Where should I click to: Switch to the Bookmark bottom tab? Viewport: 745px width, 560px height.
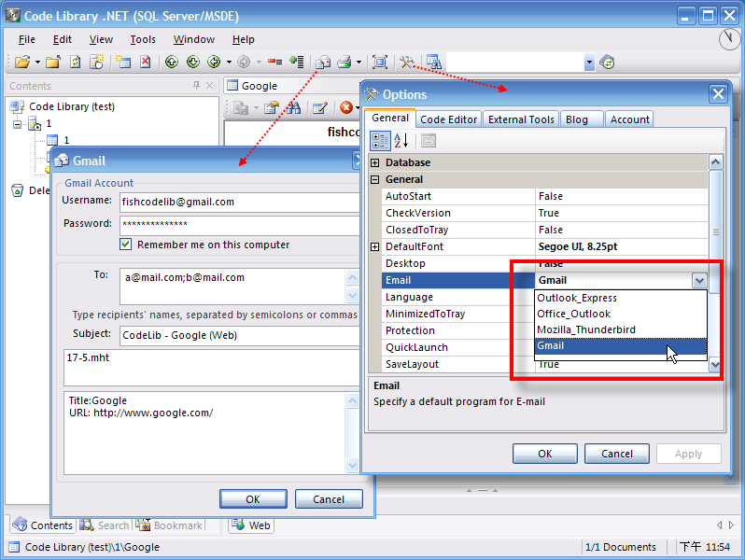171,525
